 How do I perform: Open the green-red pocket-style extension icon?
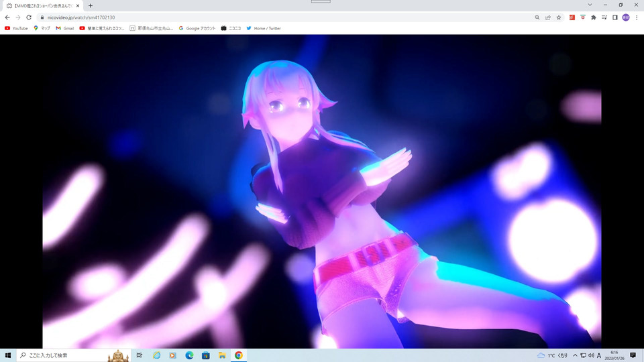(x=583, y=17)
